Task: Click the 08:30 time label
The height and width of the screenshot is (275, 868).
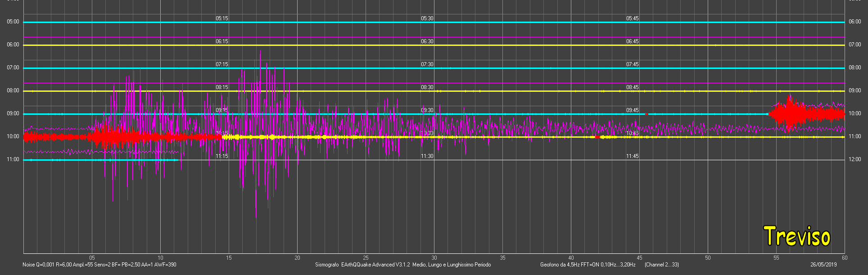Action: coord(427,87)
